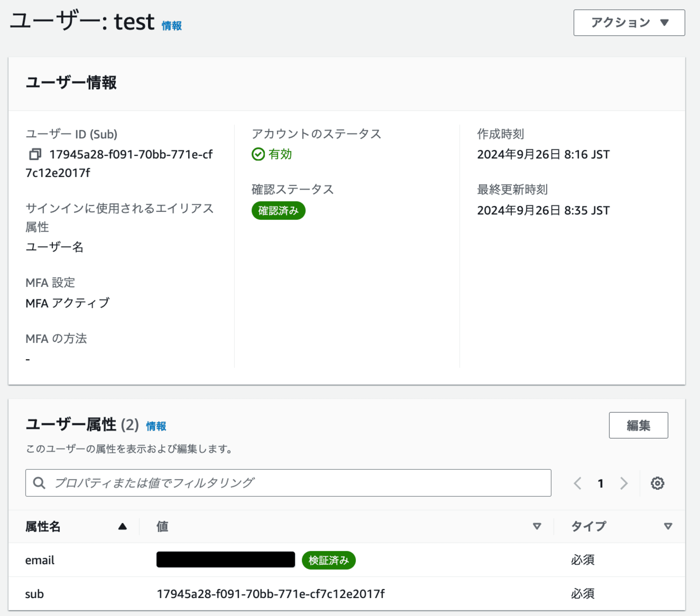Image resolution: width=700 pixels, height=616 pixels.
Task: Click 必須 type in the email row
Action: [x=583, y=560]
